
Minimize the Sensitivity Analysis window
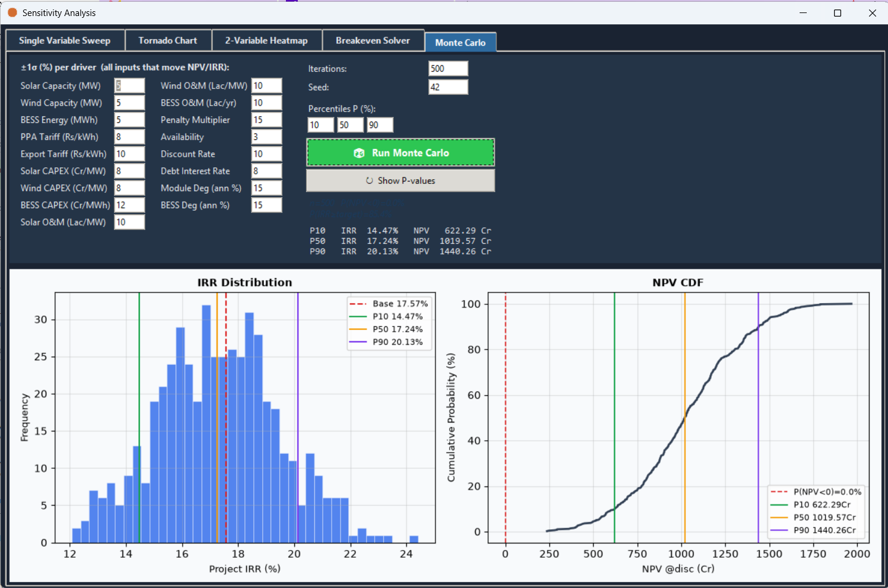[803, 12]
